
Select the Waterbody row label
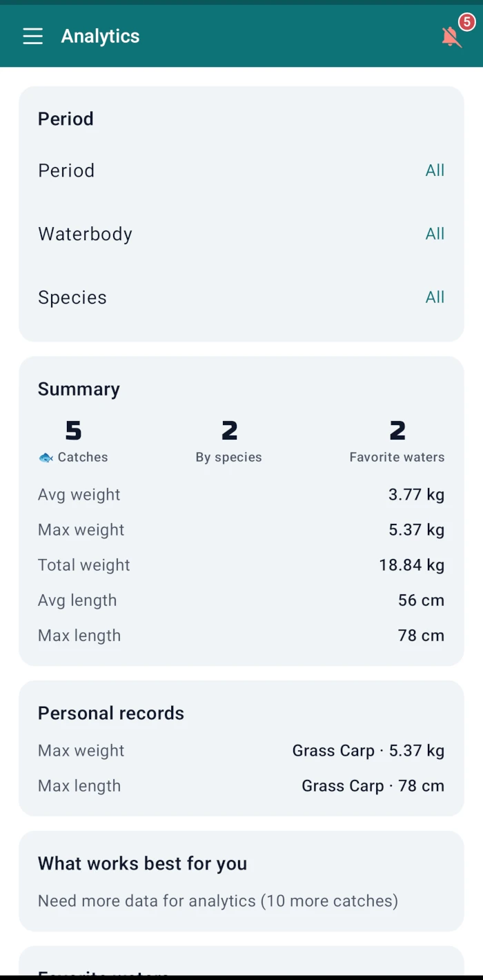85,234
